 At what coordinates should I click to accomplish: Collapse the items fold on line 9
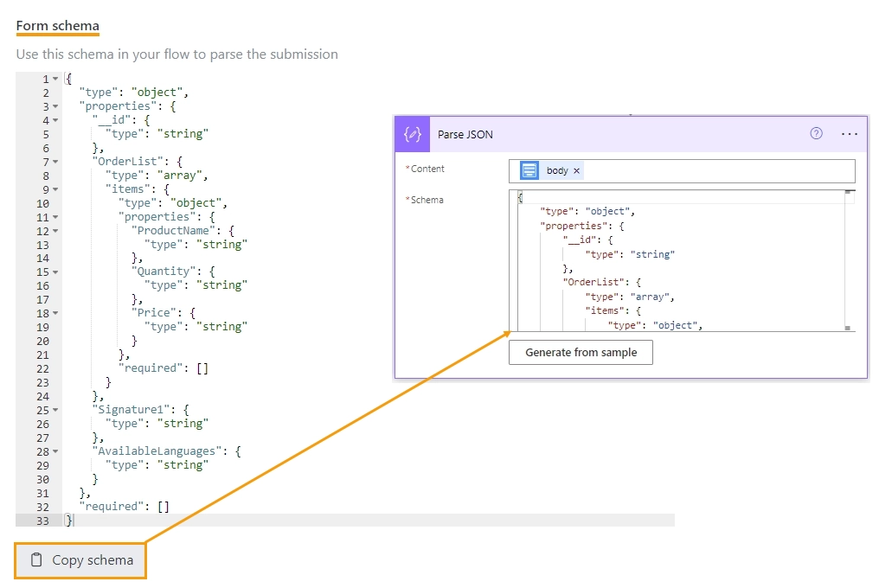[55, 189]
